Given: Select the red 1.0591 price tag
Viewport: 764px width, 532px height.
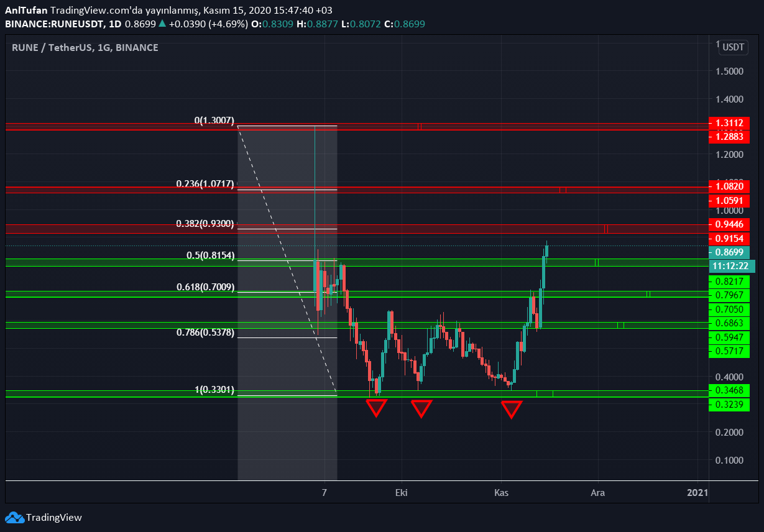Looking at the screenshot, I should coord(729,201).
